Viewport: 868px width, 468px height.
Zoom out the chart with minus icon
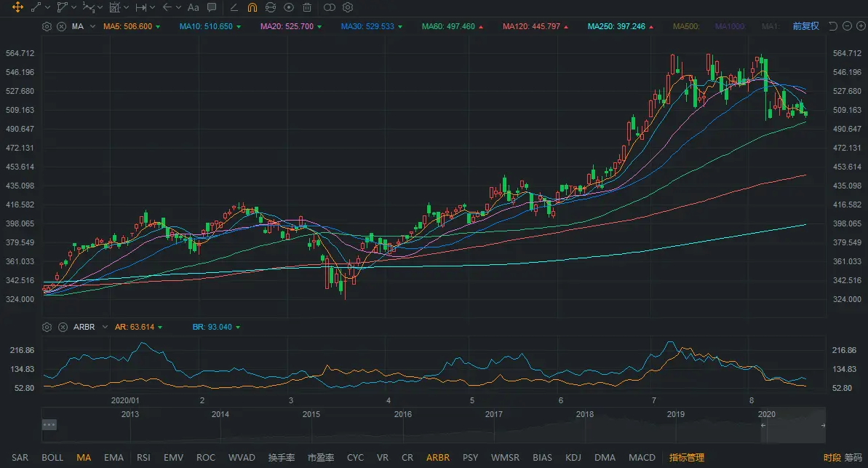848,26
